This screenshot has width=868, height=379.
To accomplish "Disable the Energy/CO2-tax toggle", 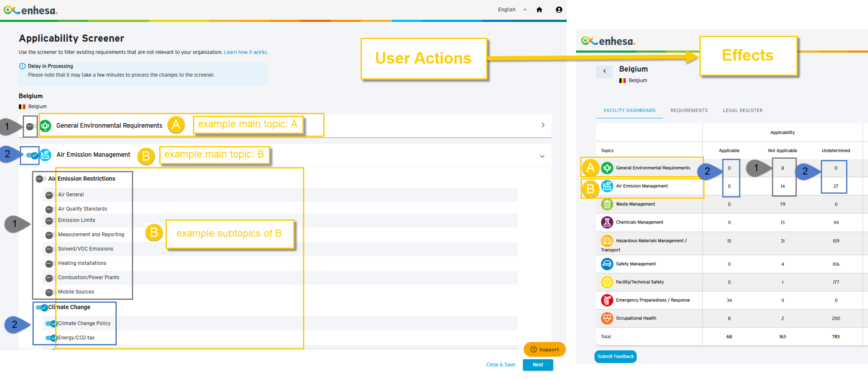I will coord(51,338).
